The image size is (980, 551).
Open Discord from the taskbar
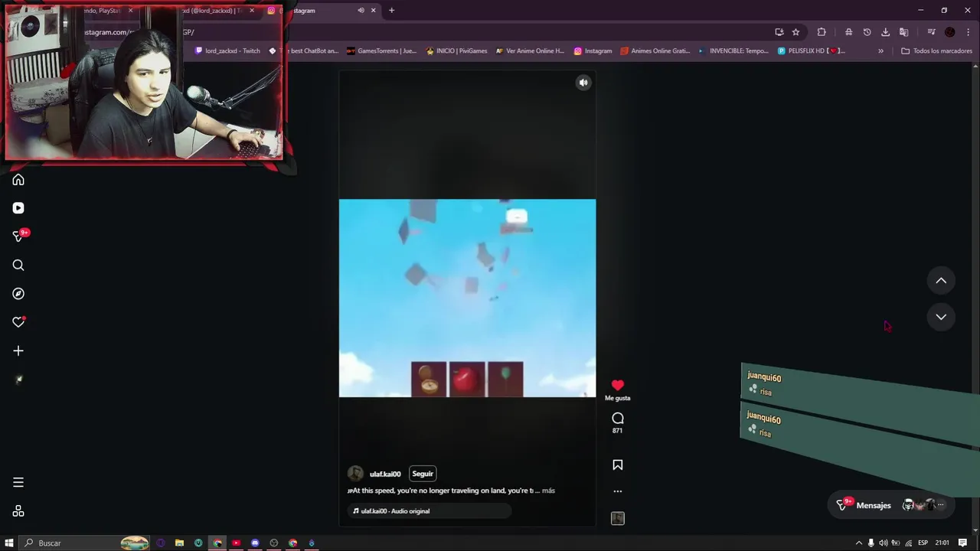pyautogui.click(x=255, y=543)
